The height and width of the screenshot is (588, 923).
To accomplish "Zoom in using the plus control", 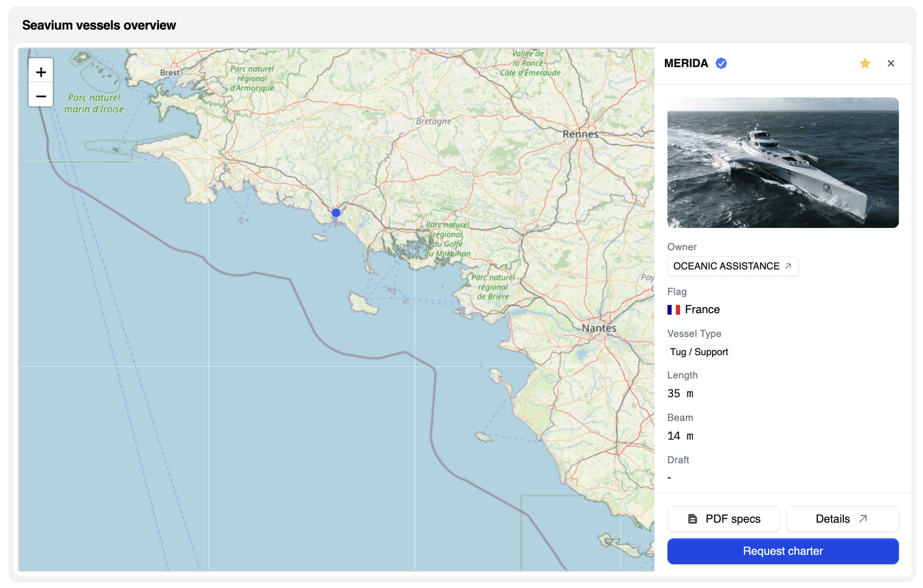I will 41,71.
